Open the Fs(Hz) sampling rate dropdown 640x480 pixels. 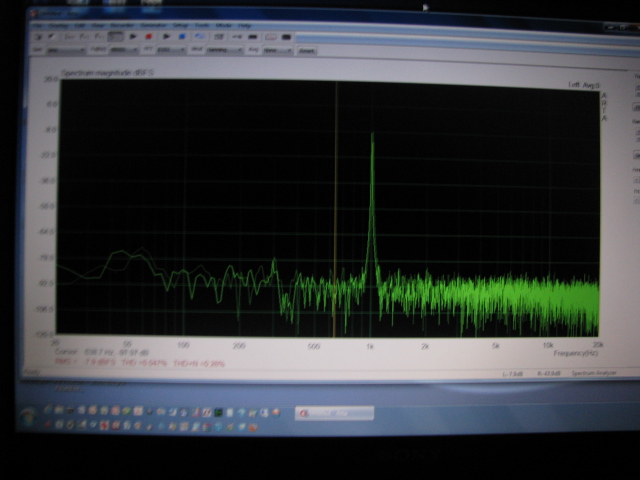(124, 50)
